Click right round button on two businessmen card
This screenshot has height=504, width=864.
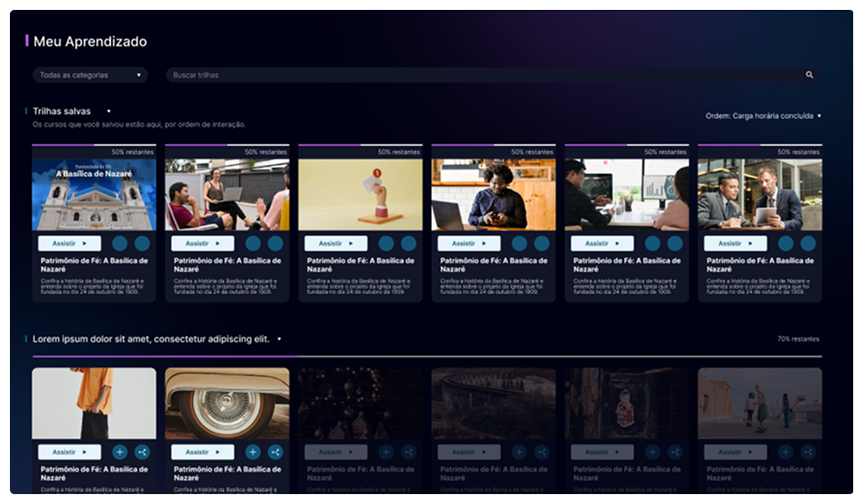(x=808, y=243)
